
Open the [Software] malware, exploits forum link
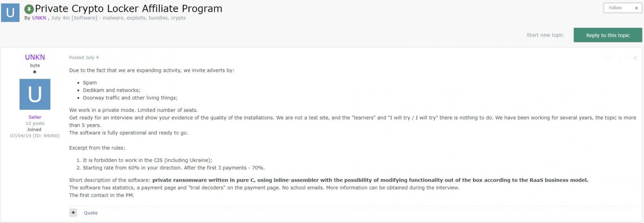click(x=128, y=18)
